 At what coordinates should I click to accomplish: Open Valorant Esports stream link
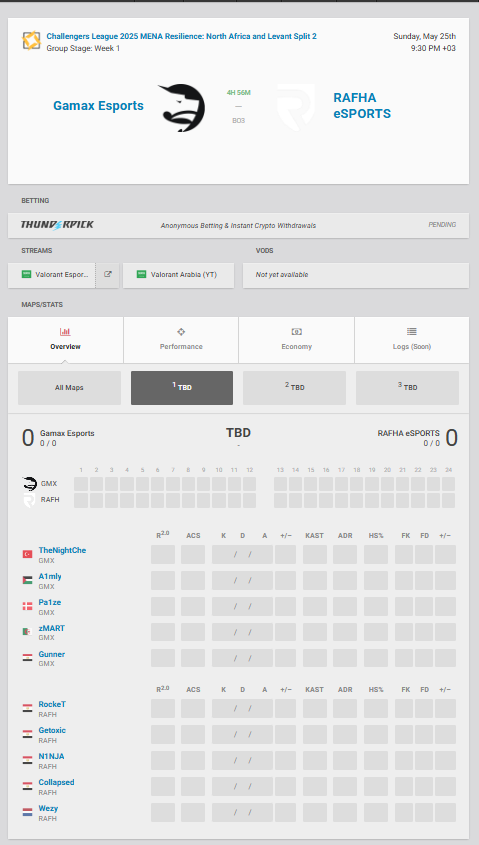point(52,275)
